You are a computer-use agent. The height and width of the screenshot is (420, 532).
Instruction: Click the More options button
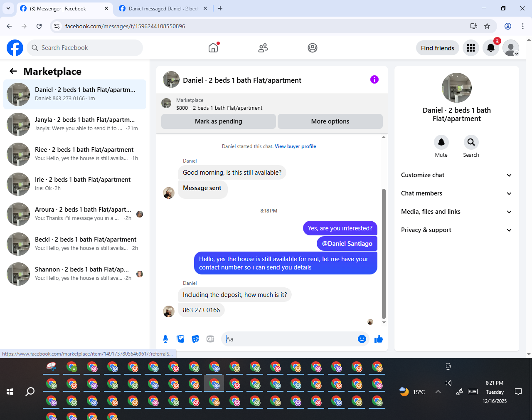tap(330, 121)
